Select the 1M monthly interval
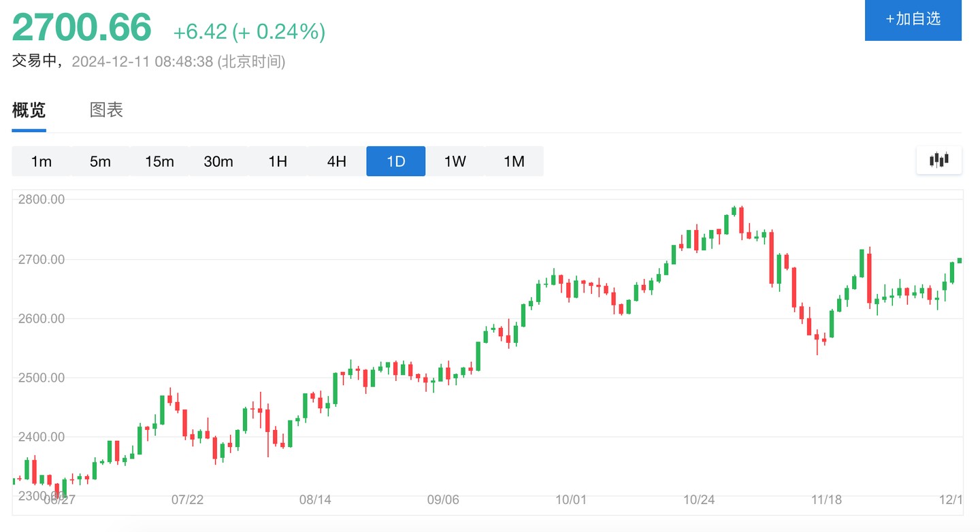Image resolution: width=980 pixels, height=532 pixels. click(514, 161)
